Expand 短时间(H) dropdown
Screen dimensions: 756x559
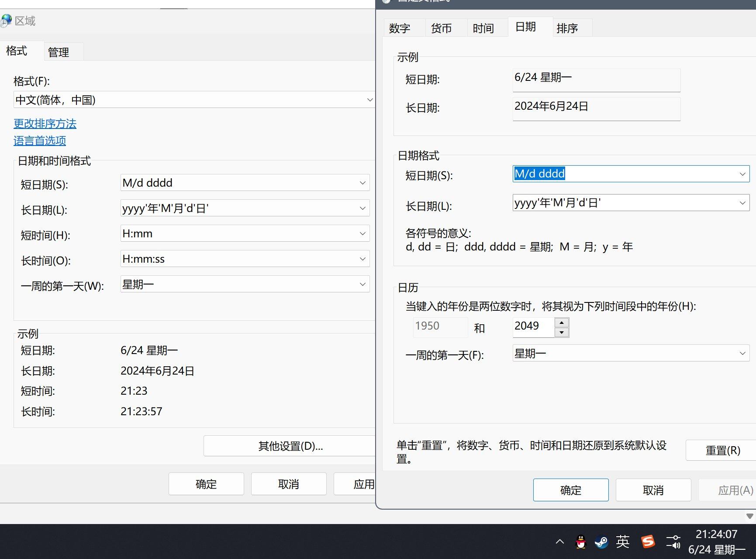click(362, 233)
